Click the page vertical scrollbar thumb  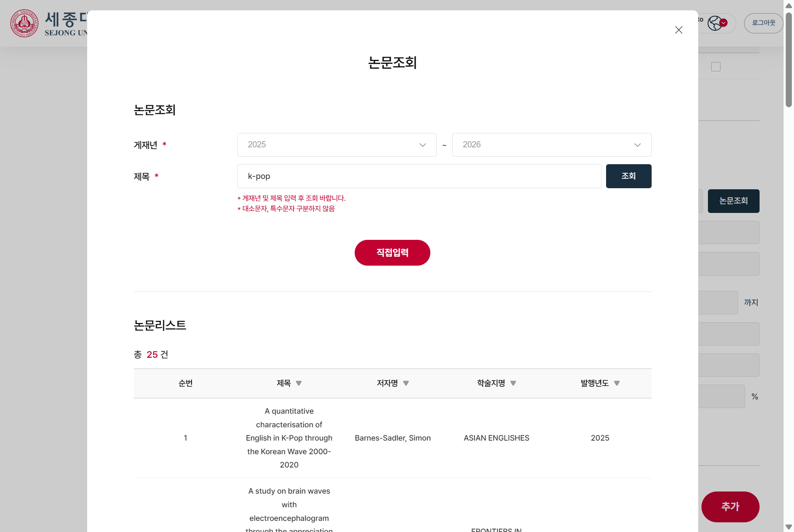(x=789, y=60)
